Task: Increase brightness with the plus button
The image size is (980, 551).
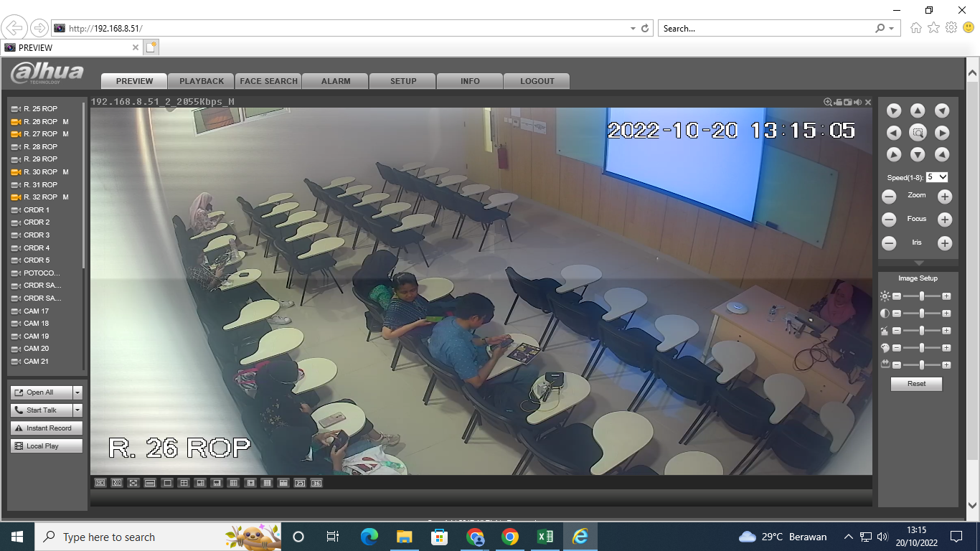Action: pos(946,296)
